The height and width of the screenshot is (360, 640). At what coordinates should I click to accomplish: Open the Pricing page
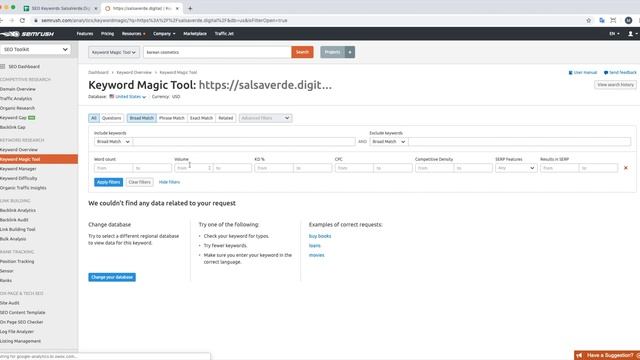[x=107, y=34]
